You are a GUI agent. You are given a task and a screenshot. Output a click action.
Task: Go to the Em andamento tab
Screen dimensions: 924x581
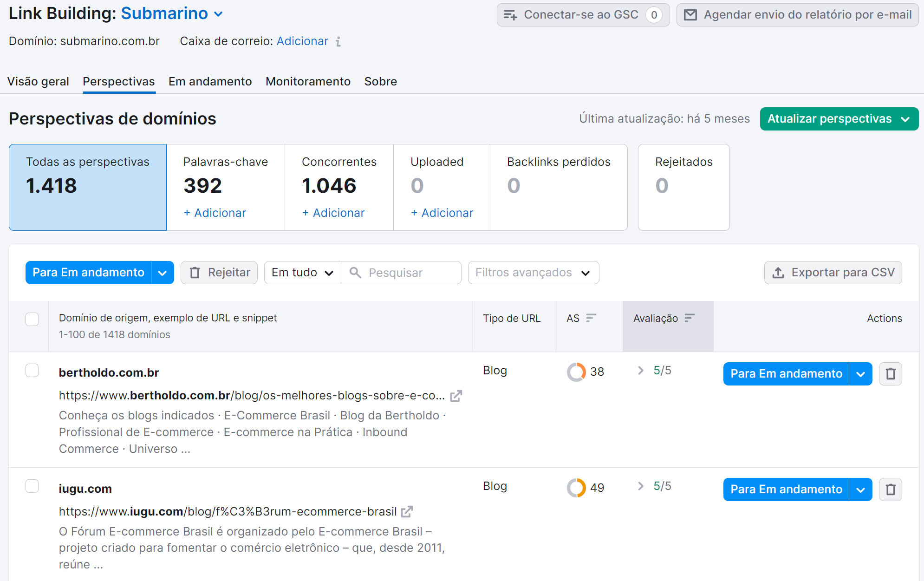tap(210, 82)
